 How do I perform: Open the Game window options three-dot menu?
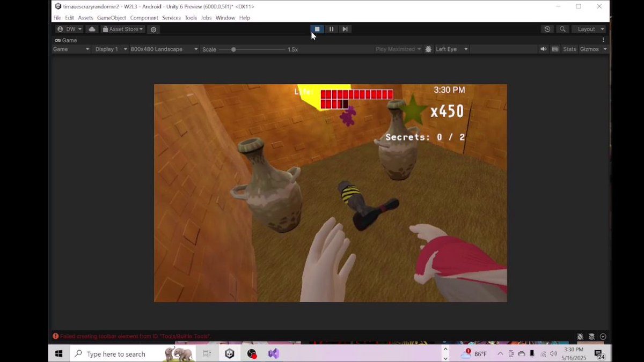click(603, 40)
